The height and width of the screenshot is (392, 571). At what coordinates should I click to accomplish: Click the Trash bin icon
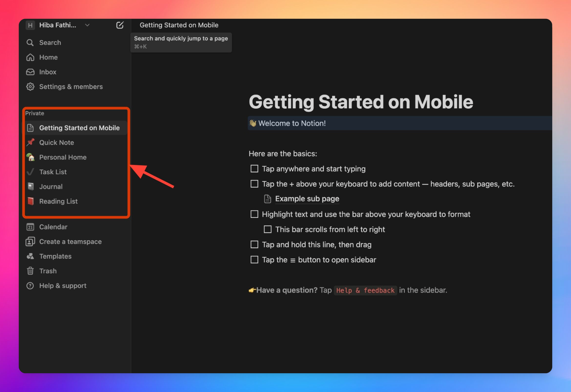point(30,271)
